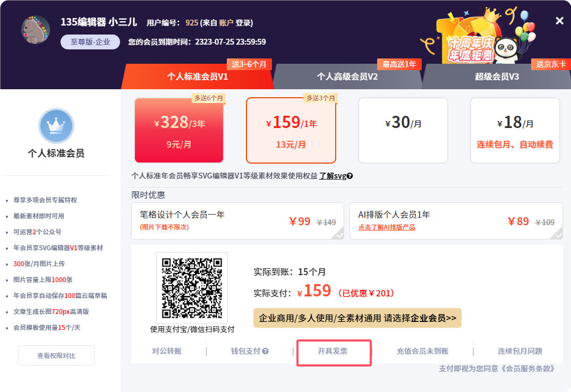Screen dimensions: 571x392
Task: Switch to 超级会员V3 tab
Action: [497, 76]
